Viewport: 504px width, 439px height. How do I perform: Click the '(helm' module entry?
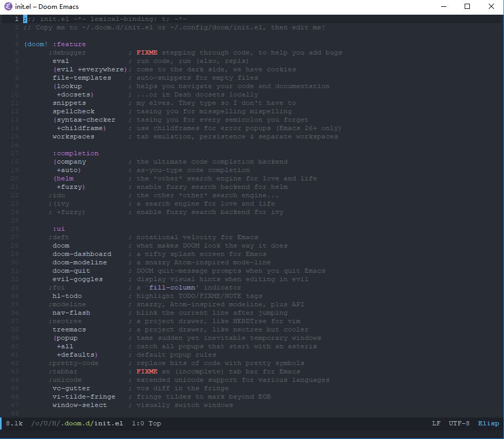64,178
